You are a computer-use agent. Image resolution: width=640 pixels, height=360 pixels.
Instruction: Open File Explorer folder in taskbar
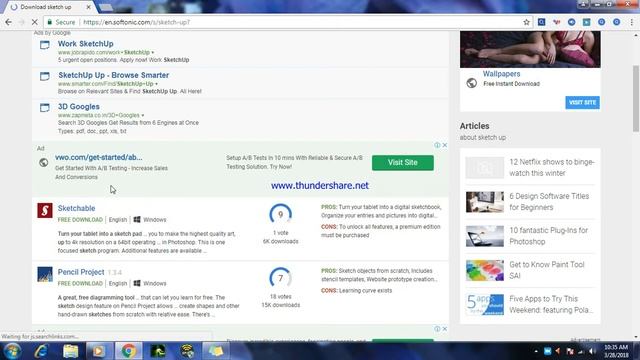click(70, 351)
